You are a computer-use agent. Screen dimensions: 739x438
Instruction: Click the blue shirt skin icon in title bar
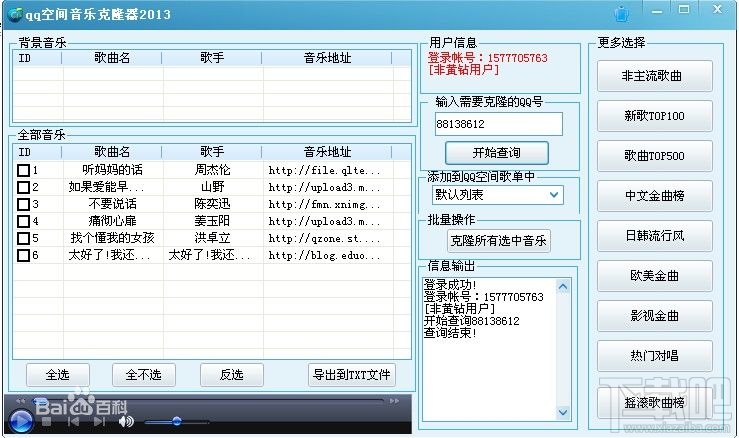[622, 13]
